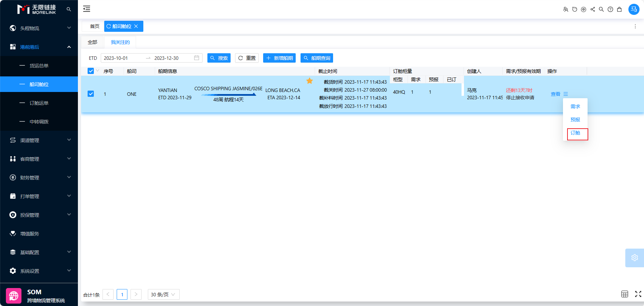The image size is (644, 306).
Task: Collapse the 港前港后 menu
Action: (39, 47)
